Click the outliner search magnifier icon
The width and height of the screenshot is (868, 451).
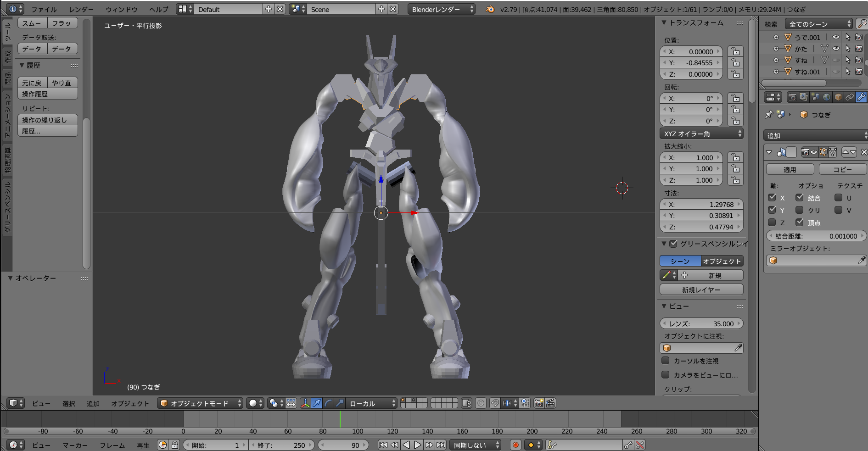coord(862,24)
